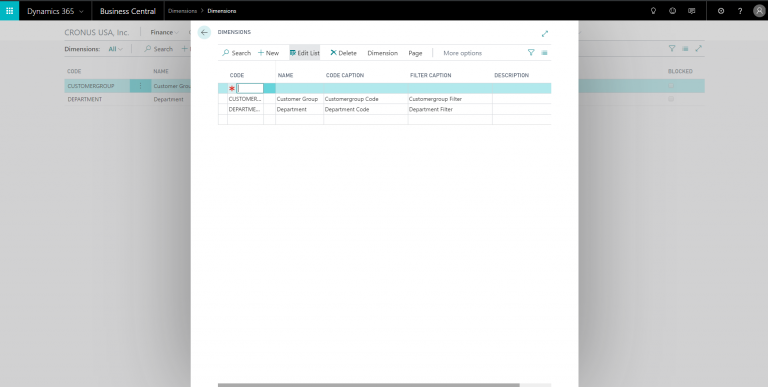Image resolution: width=768 pixels, height=387 pixels.
Task: Click the background page list layout icon
Action: click(x=685, y=48)
